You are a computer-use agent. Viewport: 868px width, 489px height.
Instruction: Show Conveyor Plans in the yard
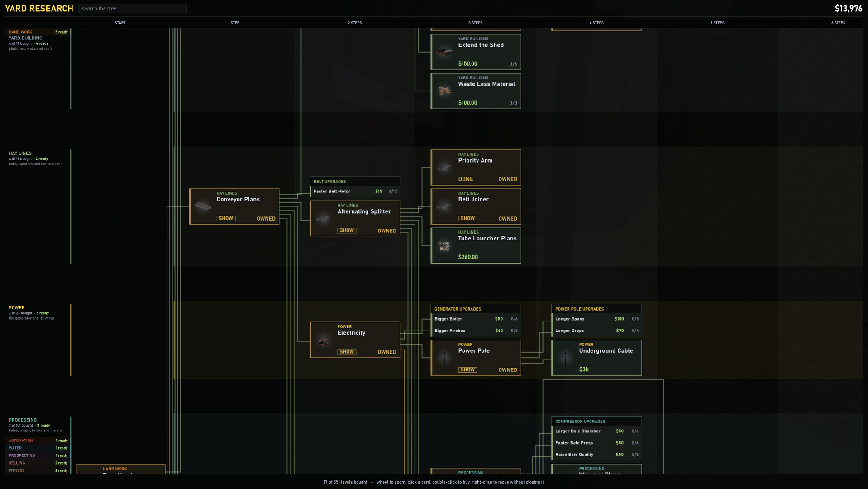(x=226, y=218)
